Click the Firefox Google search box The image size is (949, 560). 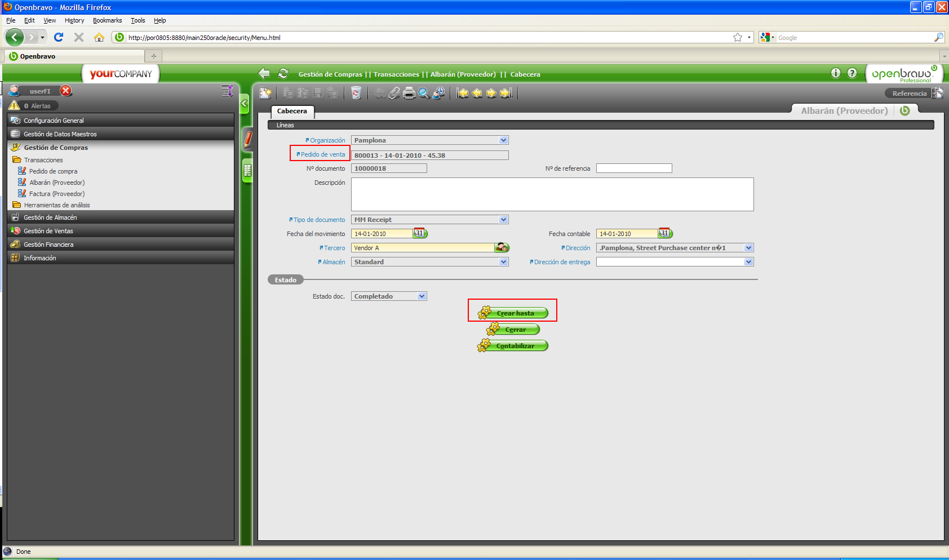(855, 38)
